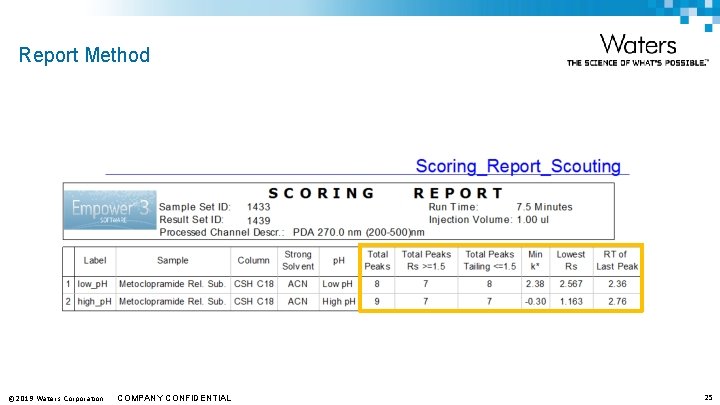720x405 pixels.
Task: Select the pH column header
Action: [338, 260]
